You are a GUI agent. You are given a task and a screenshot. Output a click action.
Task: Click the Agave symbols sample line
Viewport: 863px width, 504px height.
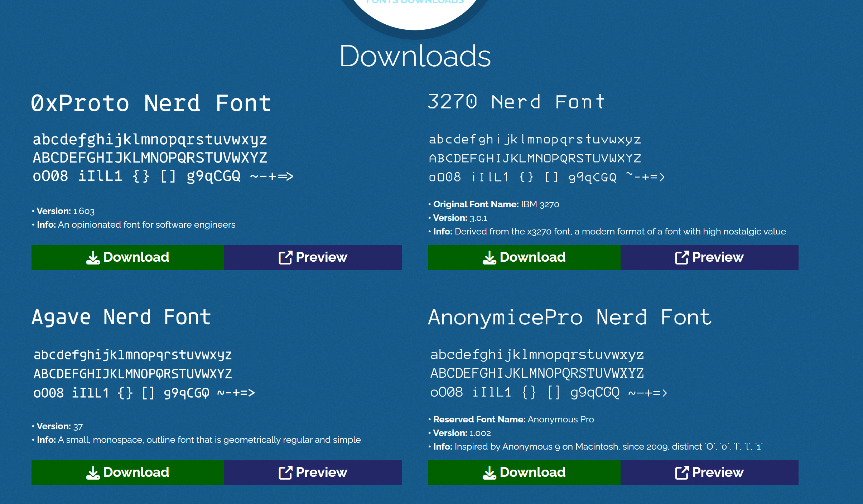click(x=144, y=393)
